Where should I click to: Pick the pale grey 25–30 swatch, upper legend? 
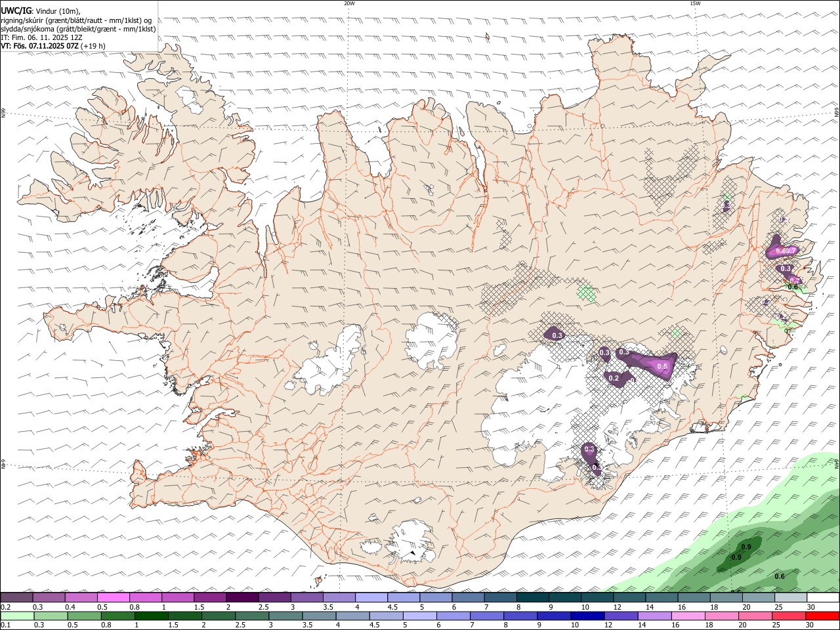791,598
